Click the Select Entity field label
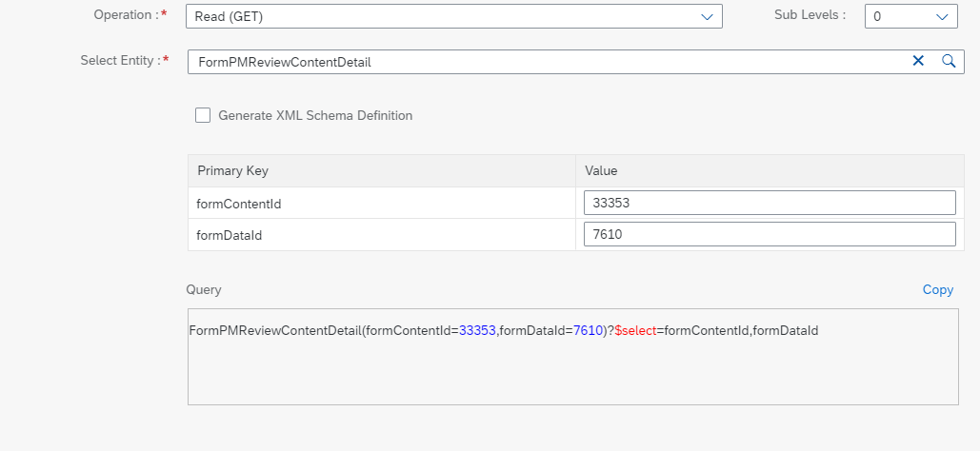The width and height of the screenshot is (980, 451). (x=117, y=61)
